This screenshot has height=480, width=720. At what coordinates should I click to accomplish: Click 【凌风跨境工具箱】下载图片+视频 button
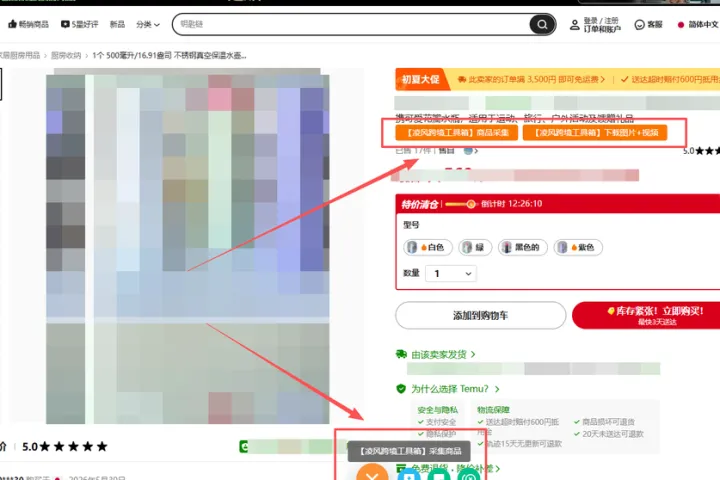[x=595, y=133]
